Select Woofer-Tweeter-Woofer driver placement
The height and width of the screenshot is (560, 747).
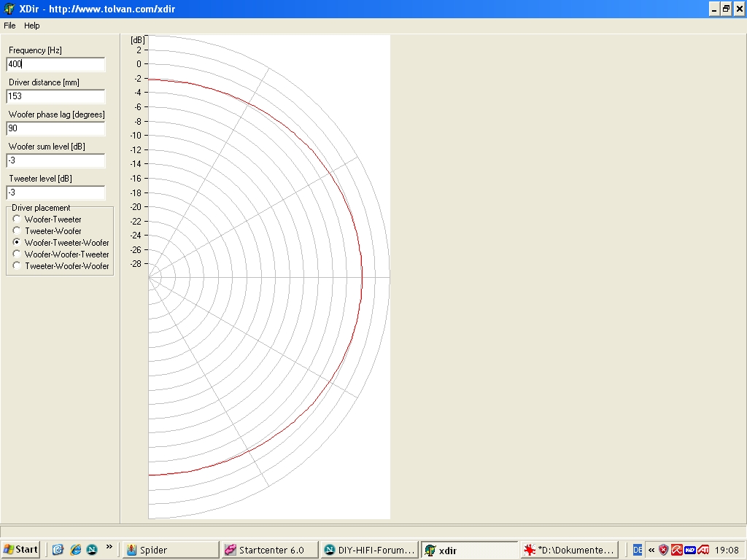pos(18,243)
